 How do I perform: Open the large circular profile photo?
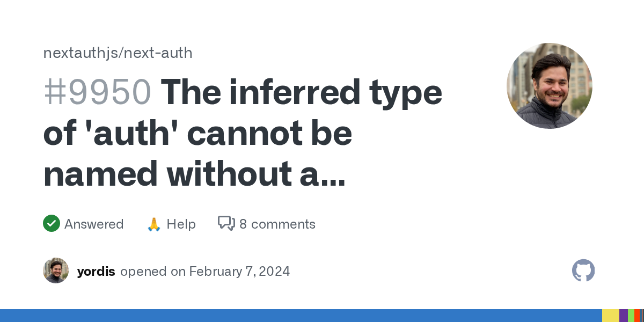[x=549, y=86]
